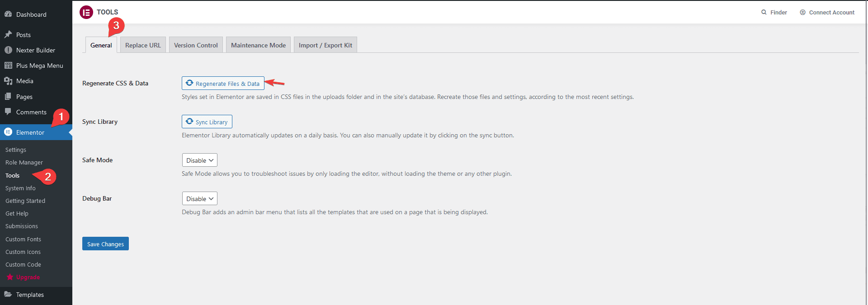This screenshot has height=305, width=868.
Task: Click the Finder magnifier icon
Action: (764, 12)
